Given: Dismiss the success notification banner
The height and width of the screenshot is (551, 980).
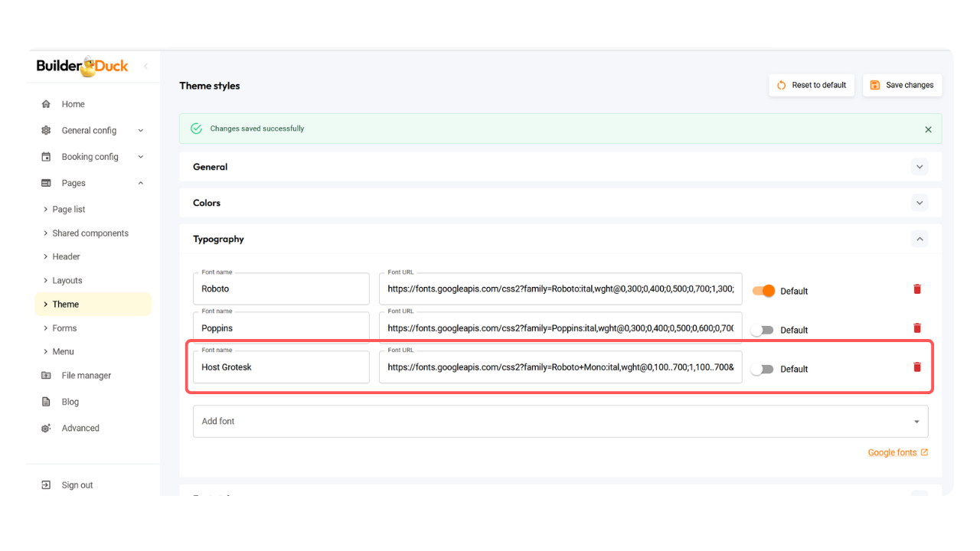Looking at the screenshot, I should click(x=928, y=129).
